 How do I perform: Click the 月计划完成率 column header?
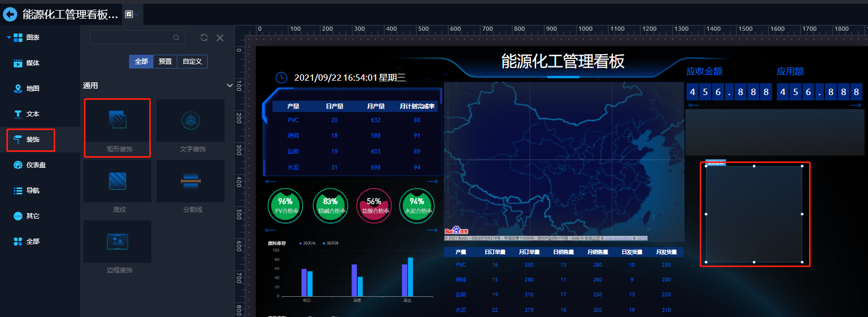[x=417, y=106]
